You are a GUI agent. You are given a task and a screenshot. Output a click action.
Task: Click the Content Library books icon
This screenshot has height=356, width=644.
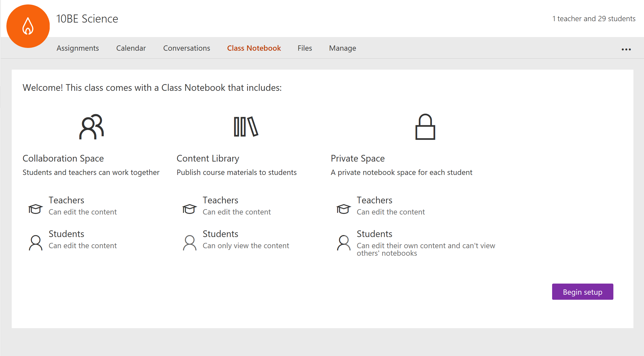coord(246,127)
